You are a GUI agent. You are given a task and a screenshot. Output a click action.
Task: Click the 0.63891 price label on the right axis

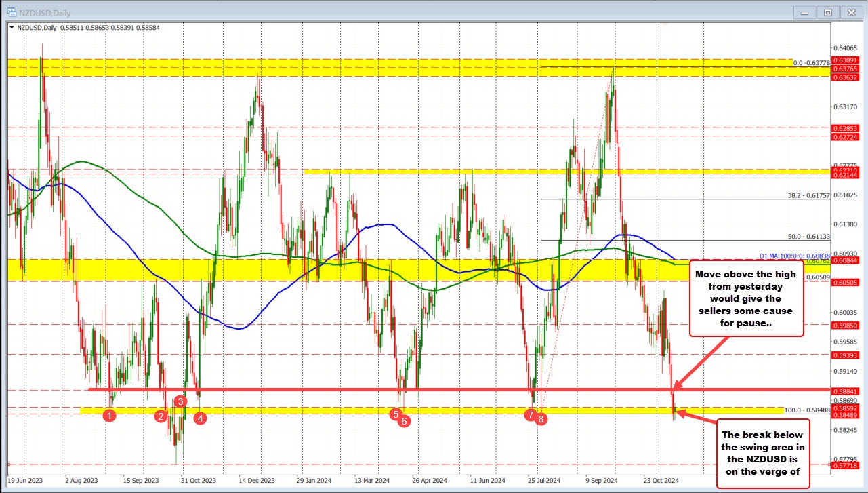(845, 61)
